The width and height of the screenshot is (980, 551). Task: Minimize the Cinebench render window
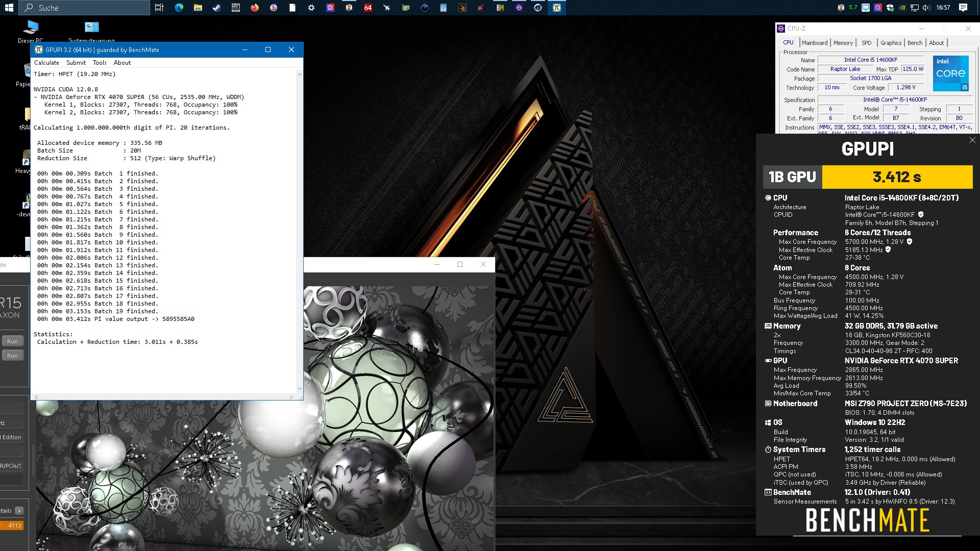[437, 264]
